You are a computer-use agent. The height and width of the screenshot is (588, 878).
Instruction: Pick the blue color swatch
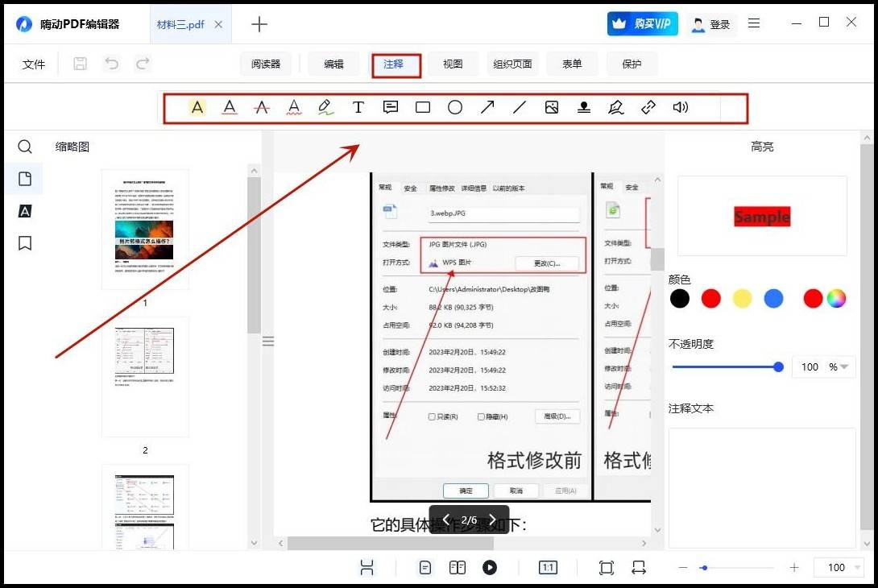pos(773,299)
